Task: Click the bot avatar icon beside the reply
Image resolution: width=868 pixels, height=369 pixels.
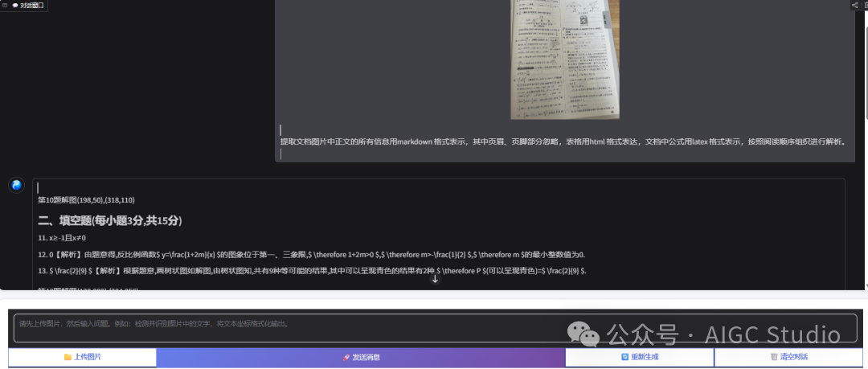Action: [17, 185]
